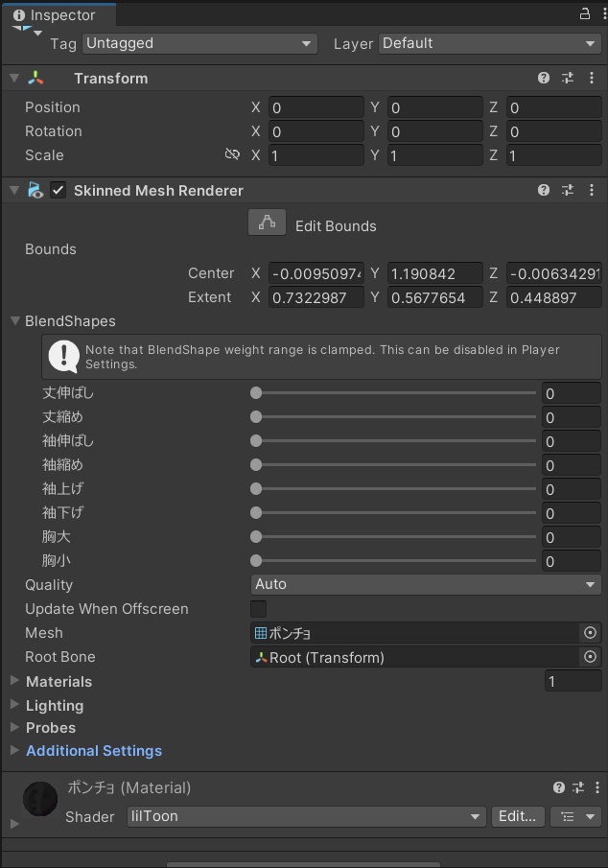Screen dimensions: 608x868
Task: Enable Update When Offscreen
Action: tap(257, 609)
